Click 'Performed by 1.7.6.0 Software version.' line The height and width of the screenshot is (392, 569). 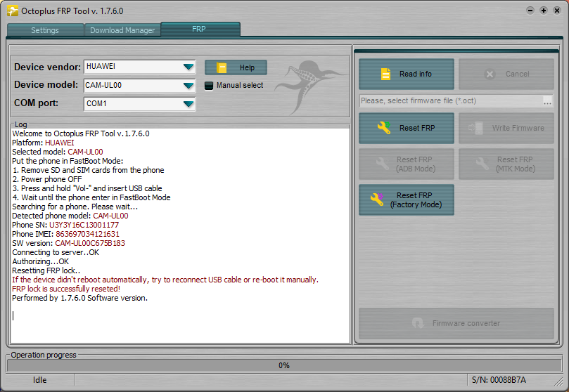80,298
